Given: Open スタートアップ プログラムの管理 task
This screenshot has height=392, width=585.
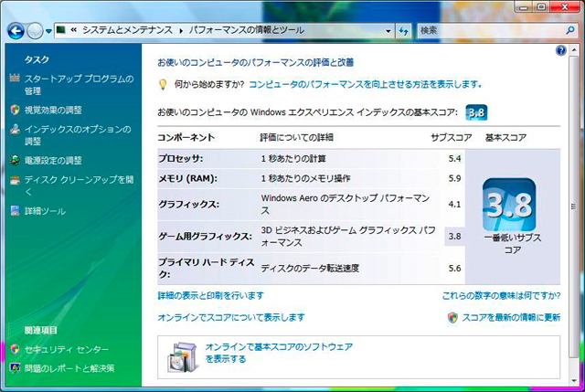Looking at the screenshot, I should pos(79,85).
